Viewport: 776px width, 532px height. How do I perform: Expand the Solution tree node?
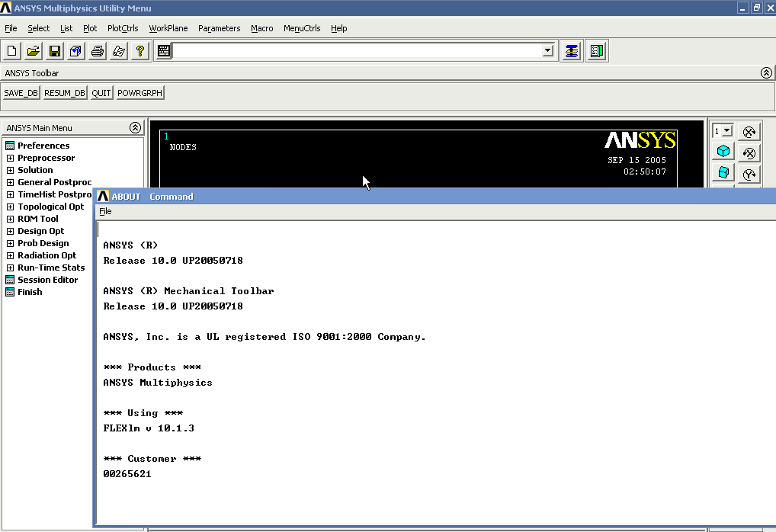click(x=10, y=170)
